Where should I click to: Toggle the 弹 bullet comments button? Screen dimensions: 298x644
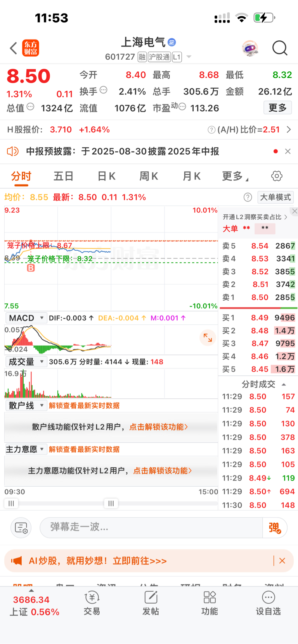click(275, 528)
